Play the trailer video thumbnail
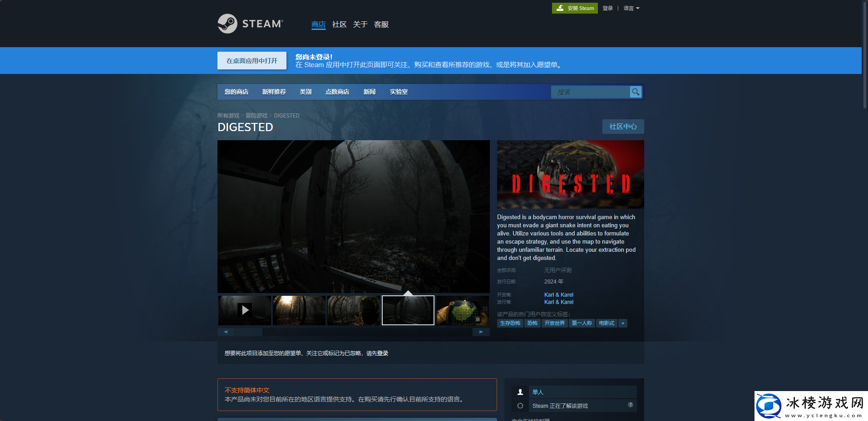The image size is (868, 421). 245,310
